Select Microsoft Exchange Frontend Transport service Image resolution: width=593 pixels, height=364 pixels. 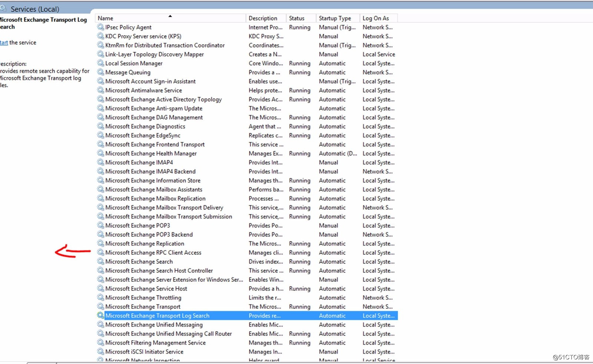pyautogui.click(x=155, y=144)
